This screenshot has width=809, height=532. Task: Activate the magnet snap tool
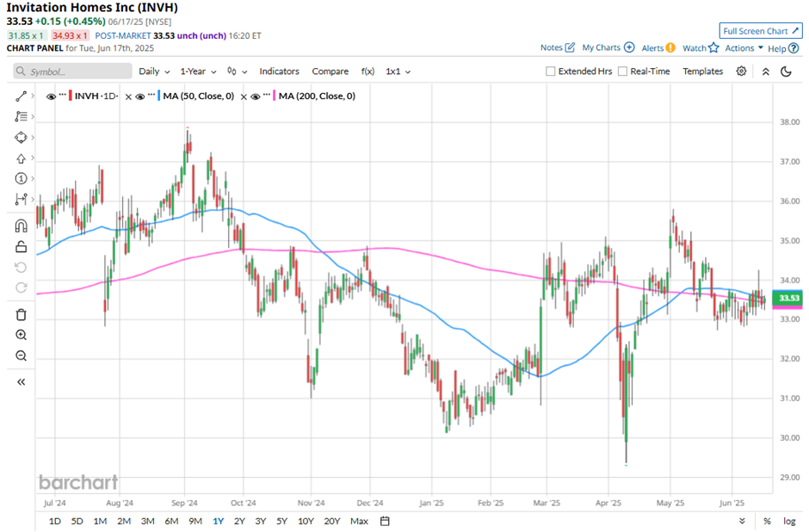pyautogui.click(x=22, y=226)
